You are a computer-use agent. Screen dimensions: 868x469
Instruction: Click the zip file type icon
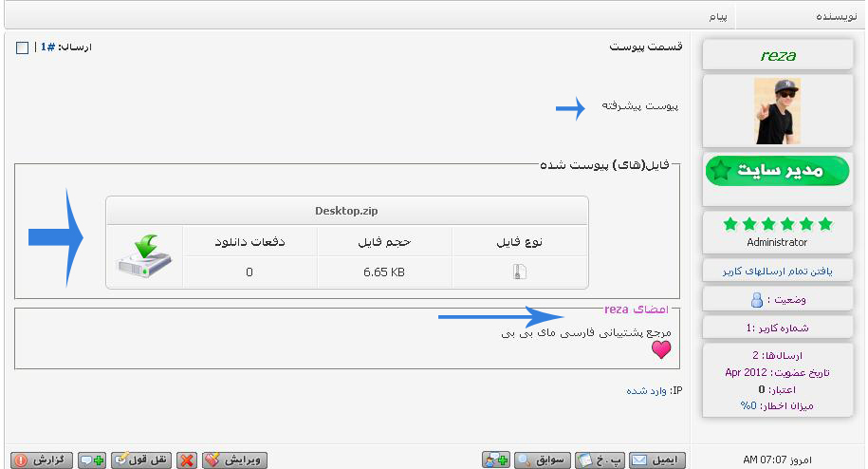(519, 272)
